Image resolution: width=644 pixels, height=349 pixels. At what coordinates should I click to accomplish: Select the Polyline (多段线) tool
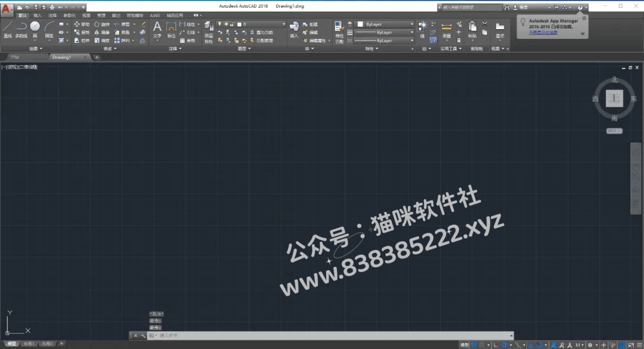(x=21, y=29)
